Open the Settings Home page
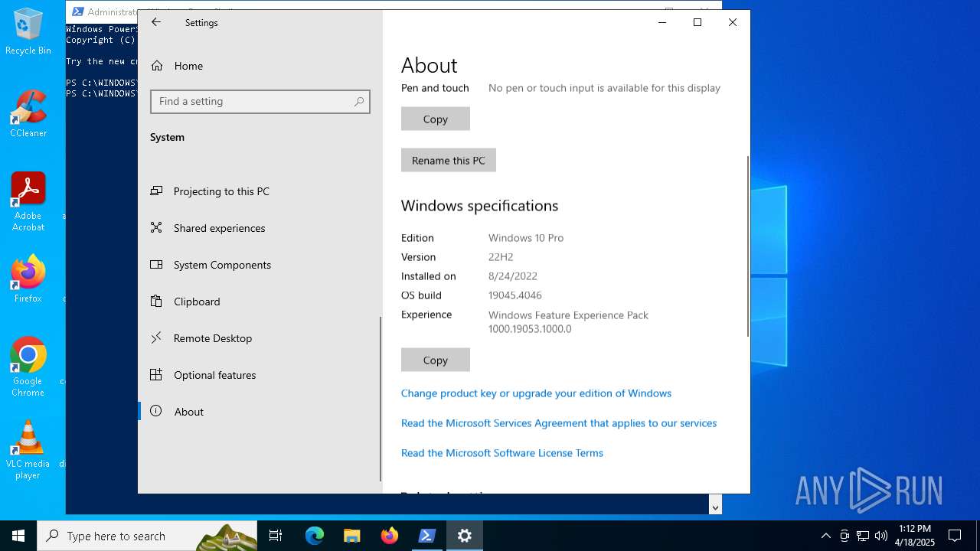Screen dimensions: 980x551 (178, 66)
